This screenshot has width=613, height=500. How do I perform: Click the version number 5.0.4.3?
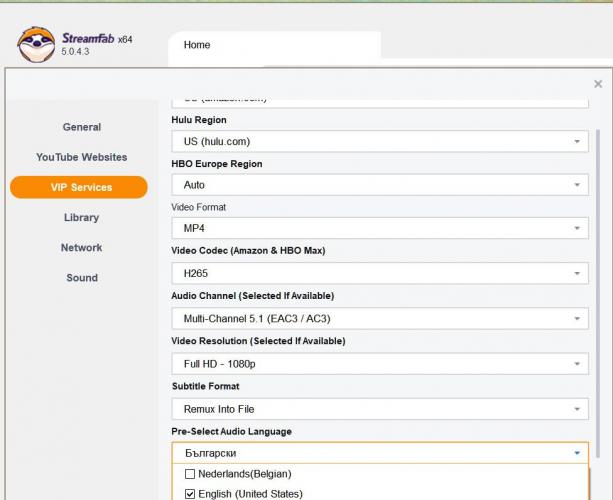[75, 52]
